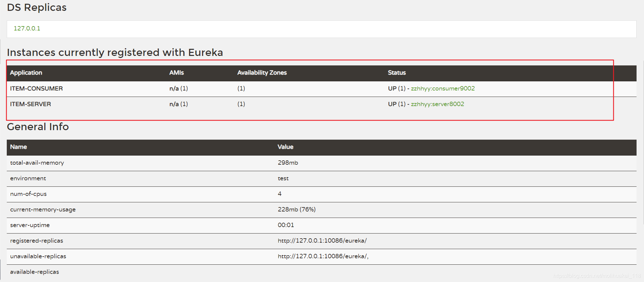
Task: Select the current-memory-usage row name
Action: (43, 209)
